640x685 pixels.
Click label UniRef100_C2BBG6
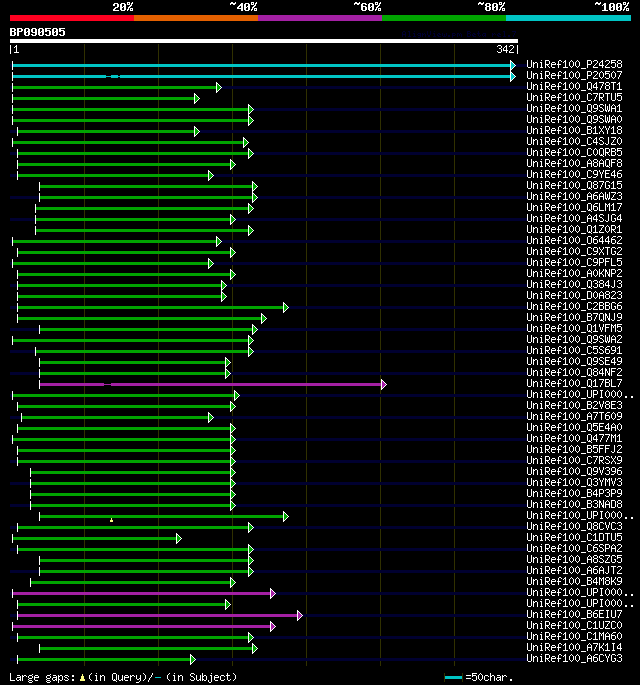[x=574, y=306]
